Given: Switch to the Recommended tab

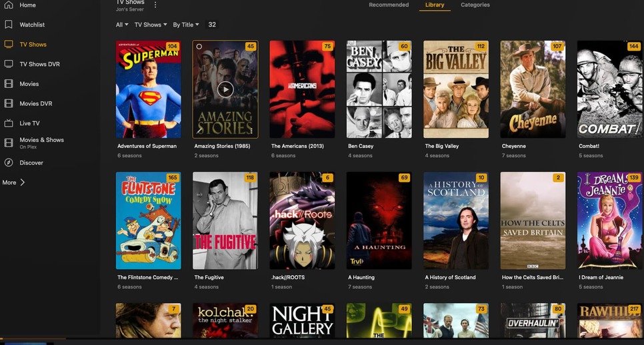Looking at the screenshot, I should 389,5.
